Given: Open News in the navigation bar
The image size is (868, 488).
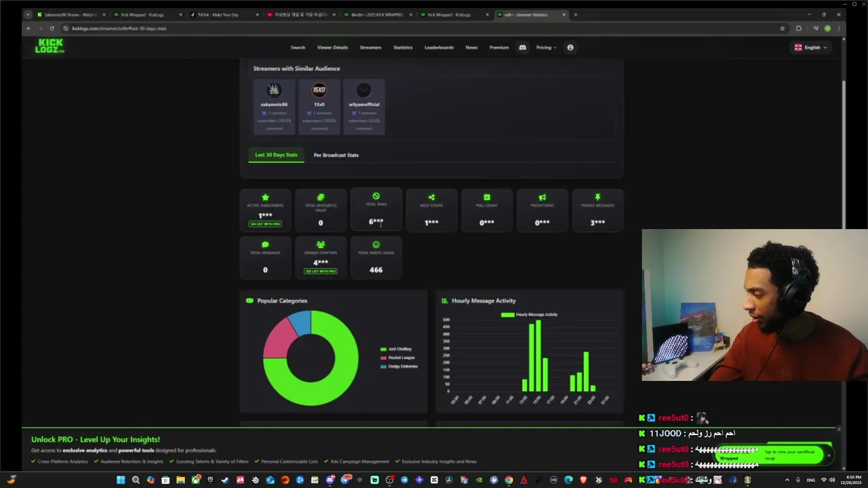Looking at the screenshot, I should pos(471,47).
